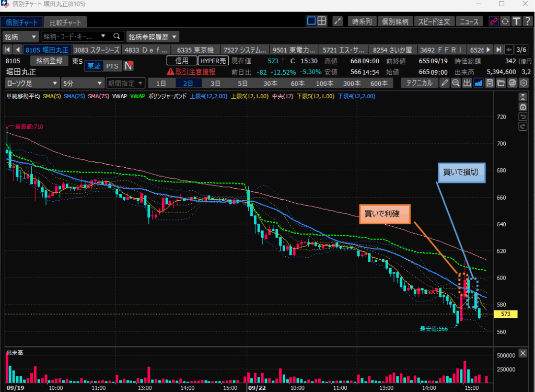Switch market to PTS
Image resolution: width=535 pixels, height=392 pixels.
click(x=112, y=66)
